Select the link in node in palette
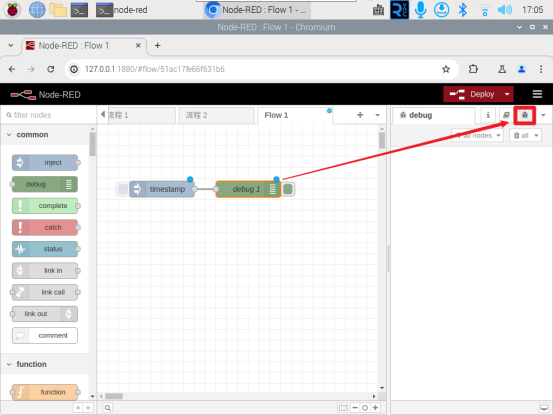 (45, 270)
